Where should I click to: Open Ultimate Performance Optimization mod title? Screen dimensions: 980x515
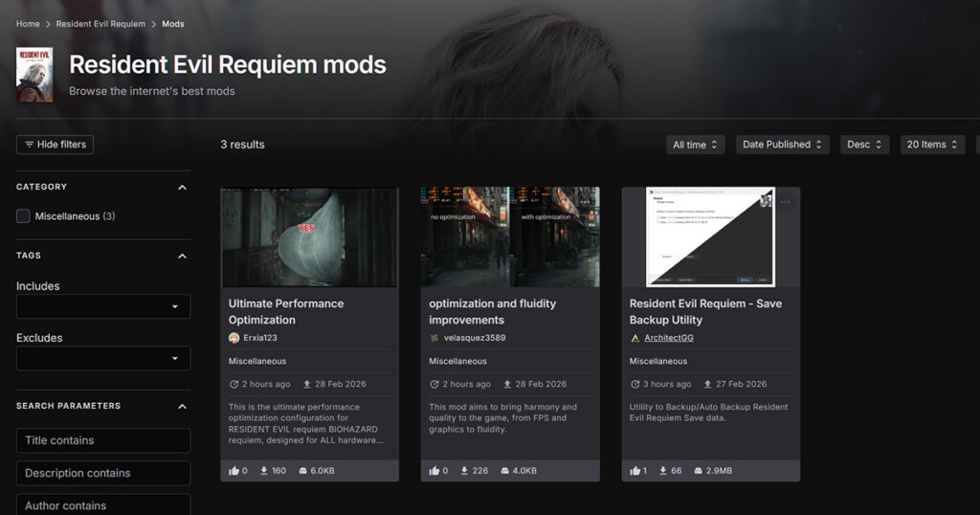286,311
